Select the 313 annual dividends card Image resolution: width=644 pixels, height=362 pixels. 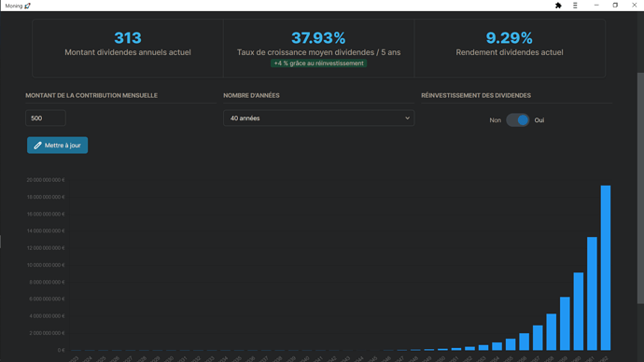[x=128, y=48]
